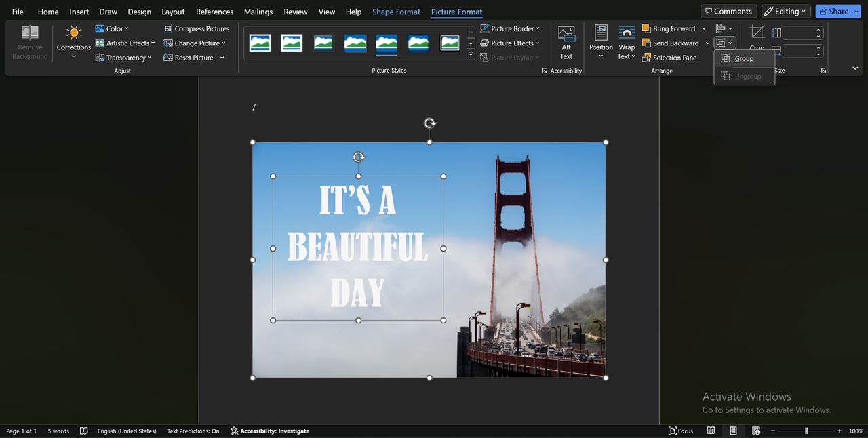Image resolution: width=868 pixels, height=438 pixels.
Task: Click English (United States) language indicator
Action: click(x=127, y=431)
